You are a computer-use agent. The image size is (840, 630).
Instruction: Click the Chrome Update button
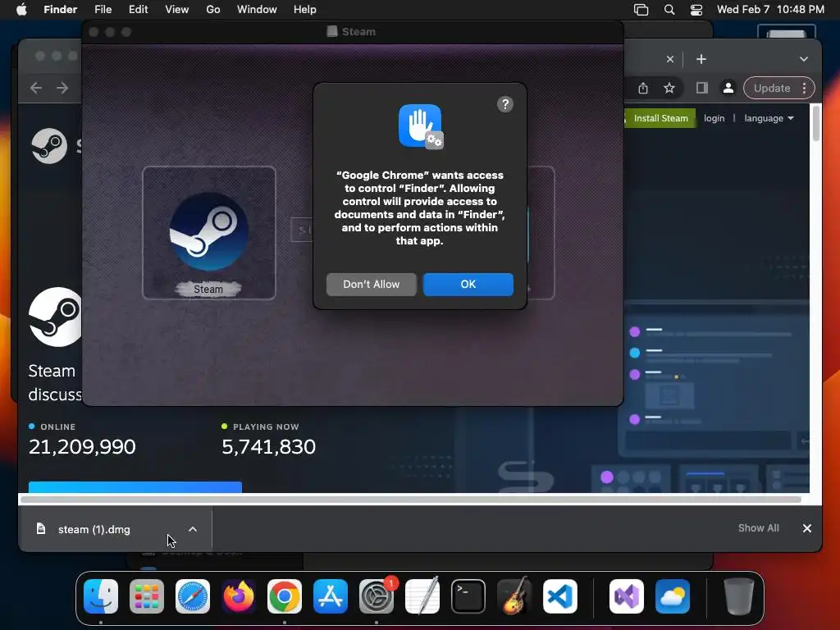pos(771,88)
